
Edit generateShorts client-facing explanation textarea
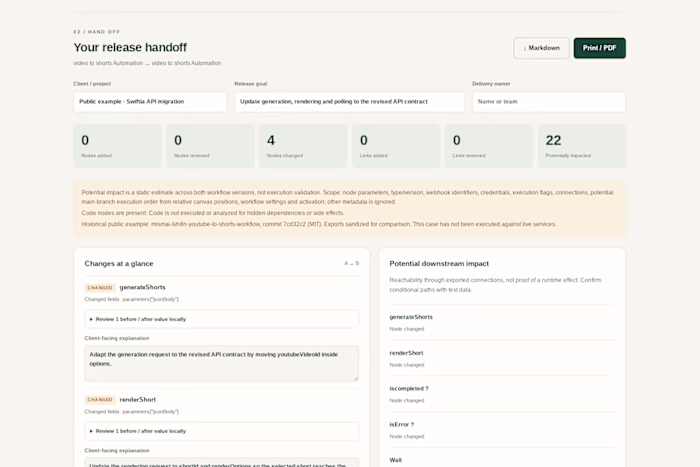[x=221, y=363]
